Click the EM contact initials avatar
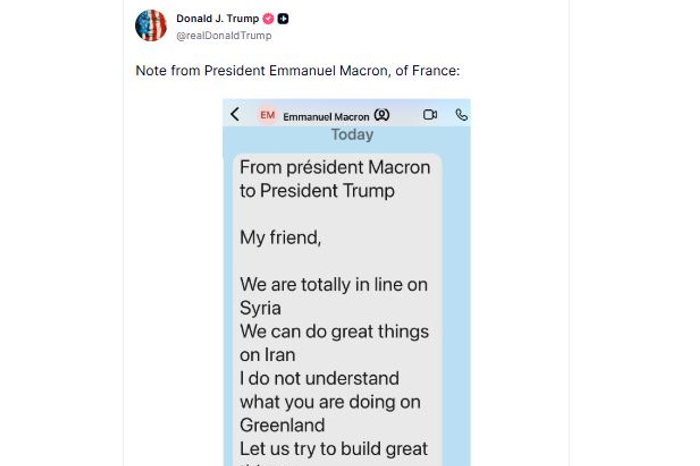The image size is (700, 466). click(x=267, y=116)
